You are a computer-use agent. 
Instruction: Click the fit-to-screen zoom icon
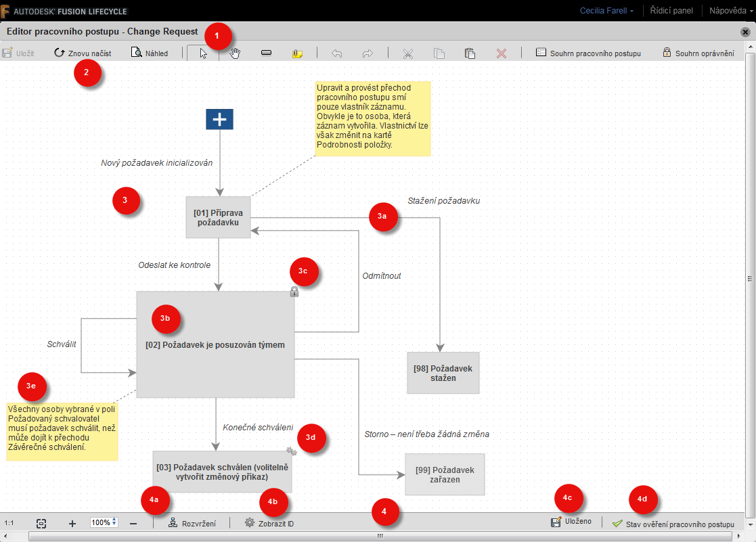41,523
